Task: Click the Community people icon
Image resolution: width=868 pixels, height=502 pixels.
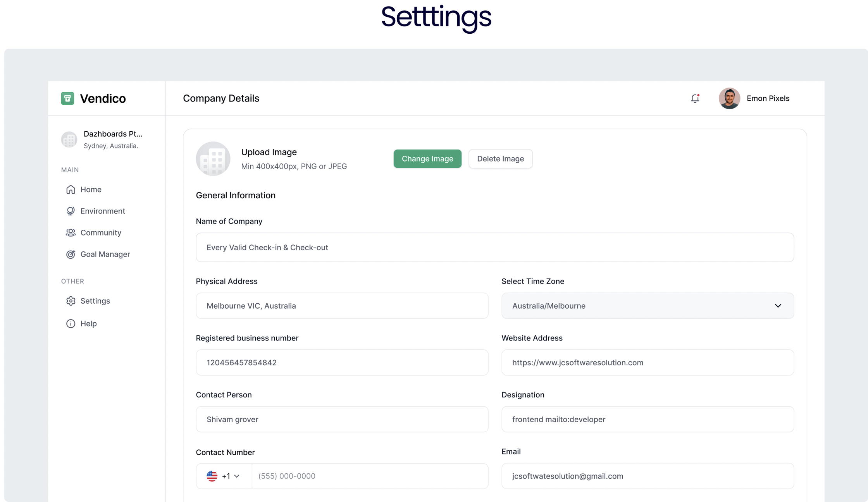Action: 71,233
